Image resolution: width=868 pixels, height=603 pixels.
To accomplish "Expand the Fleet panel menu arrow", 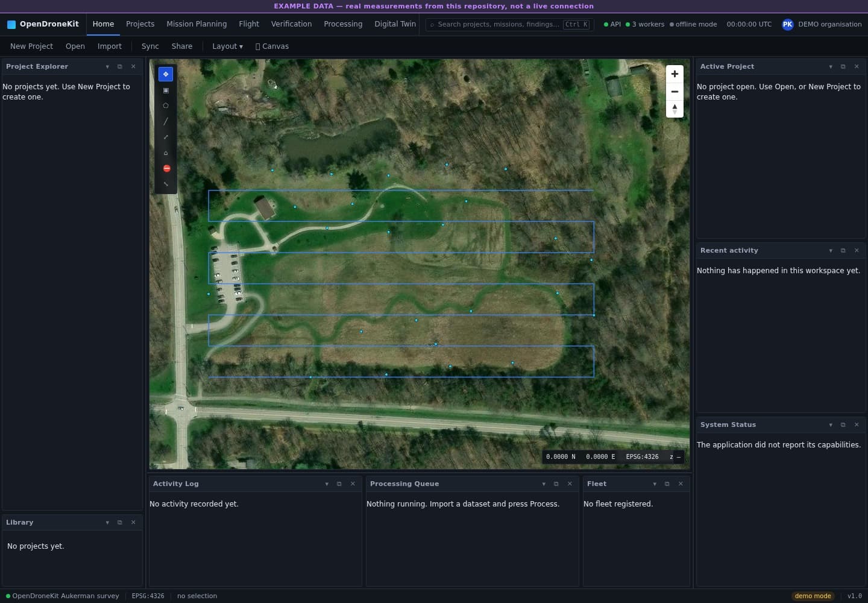I will click(x=655, y=484).
